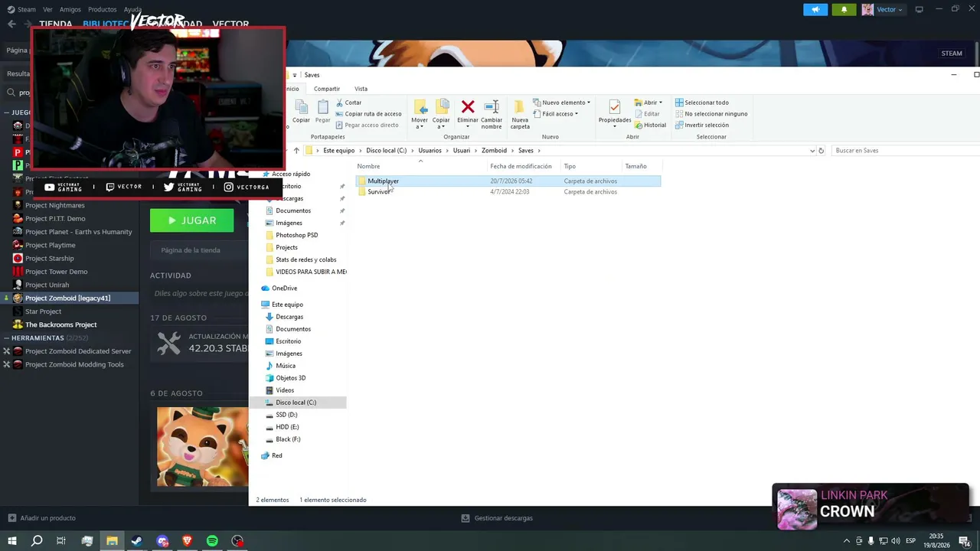The height and width of the screenshot is (551, 980).
Task: Open the HDD (E:) drive
Action: coord(287,427)
